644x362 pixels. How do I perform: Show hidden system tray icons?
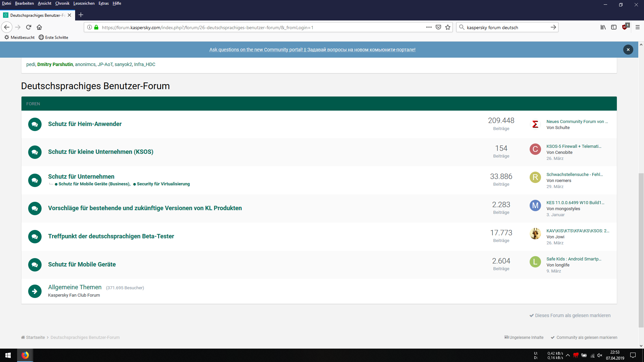tap(568, 355)
